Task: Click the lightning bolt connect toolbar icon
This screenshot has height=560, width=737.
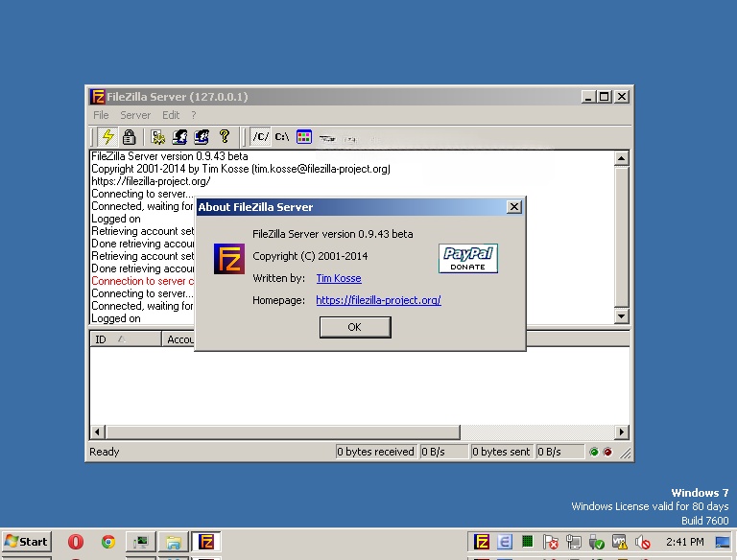Action: (108, 137)
